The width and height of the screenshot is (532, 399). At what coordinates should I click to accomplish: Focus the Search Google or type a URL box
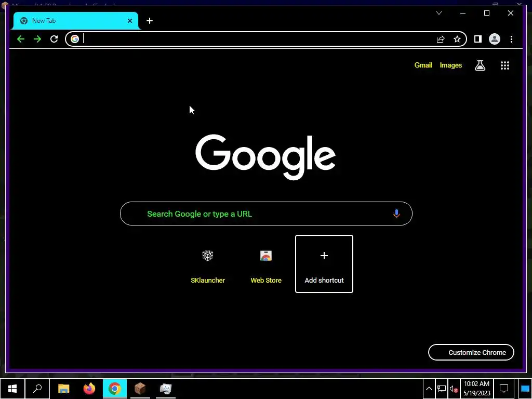point(267,214)
